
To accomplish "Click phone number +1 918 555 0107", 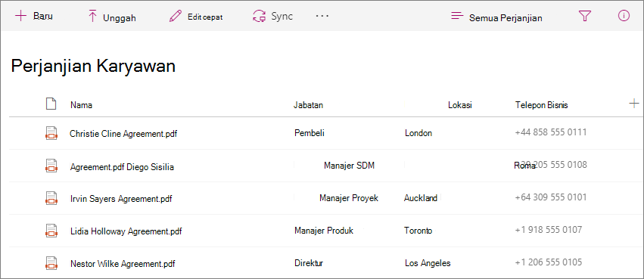I will pyautogui.click(x=549, y=229).
